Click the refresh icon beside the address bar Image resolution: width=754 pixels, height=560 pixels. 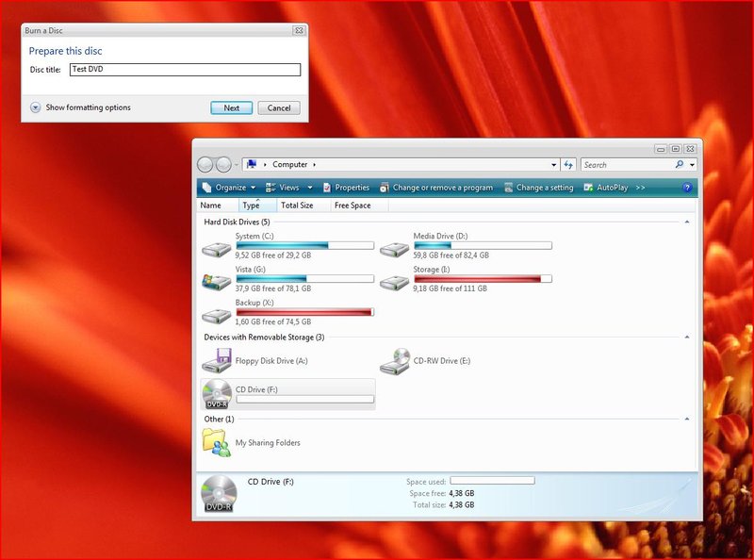coord(568,165)
